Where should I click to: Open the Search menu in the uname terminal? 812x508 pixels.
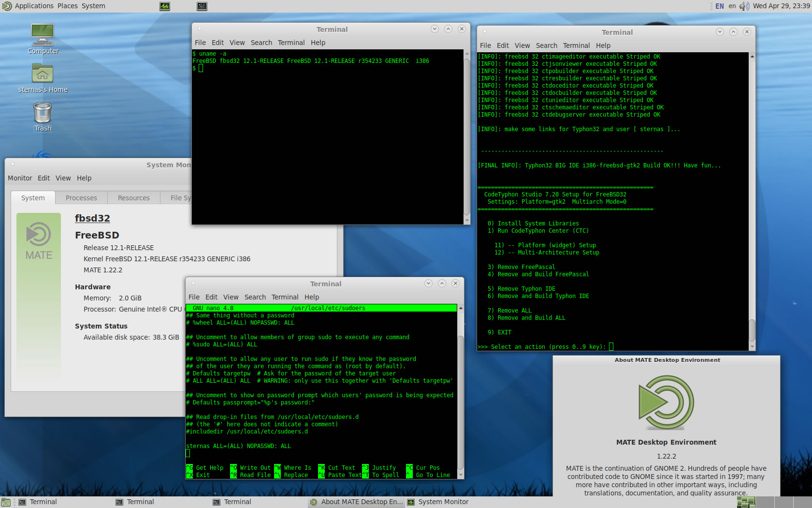tap(261, 43)
